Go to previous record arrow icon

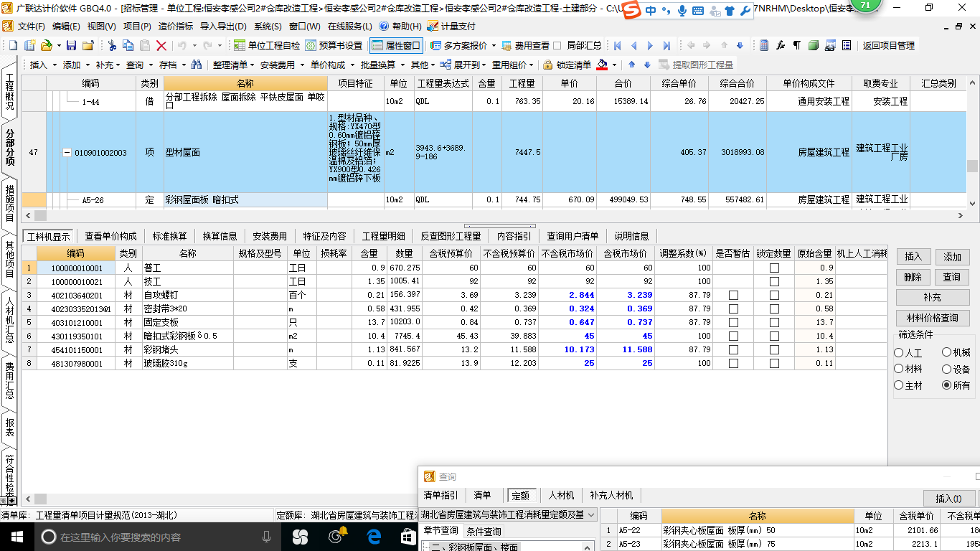click(634, 45)
